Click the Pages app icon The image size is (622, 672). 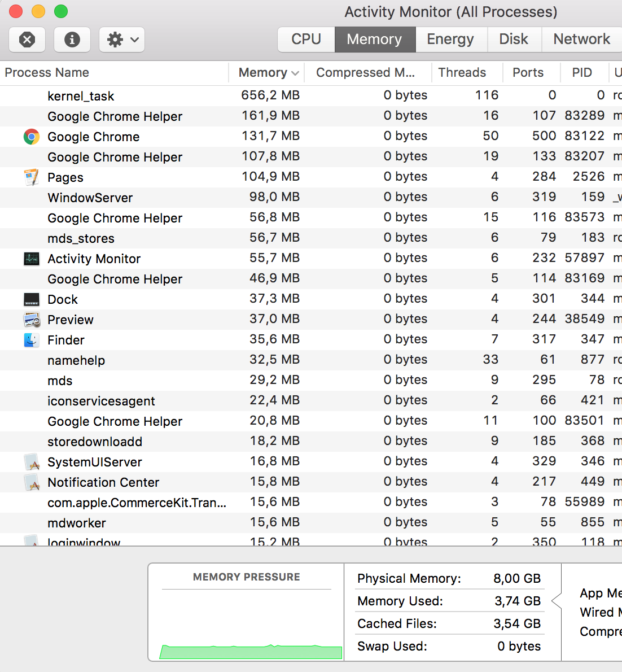(31, 177)
